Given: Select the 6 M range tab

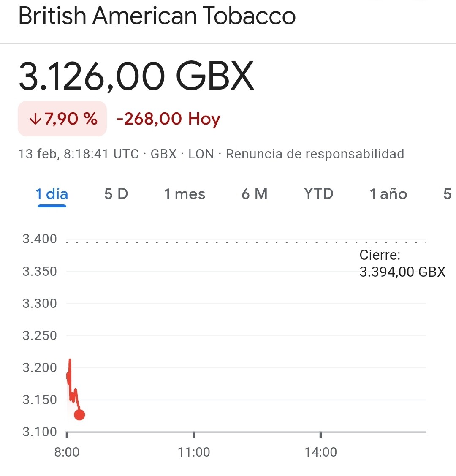Looking at the screenshot, I should (x=255, y=194).
